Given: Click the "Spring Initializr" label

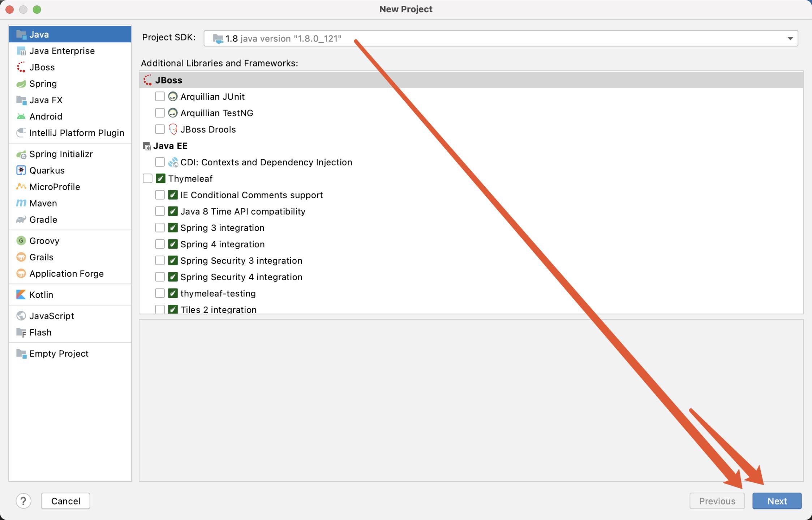Looking at the screenshot, I should pyautogui.click(x=61, y=154).
